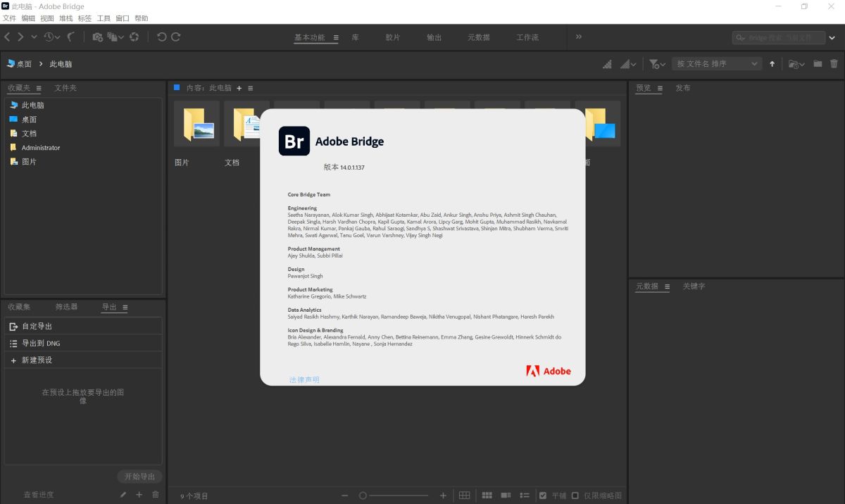The image size is (845, 504).
Task: Switch to the 筛选器 tab
Action: [x=67, y=307]
